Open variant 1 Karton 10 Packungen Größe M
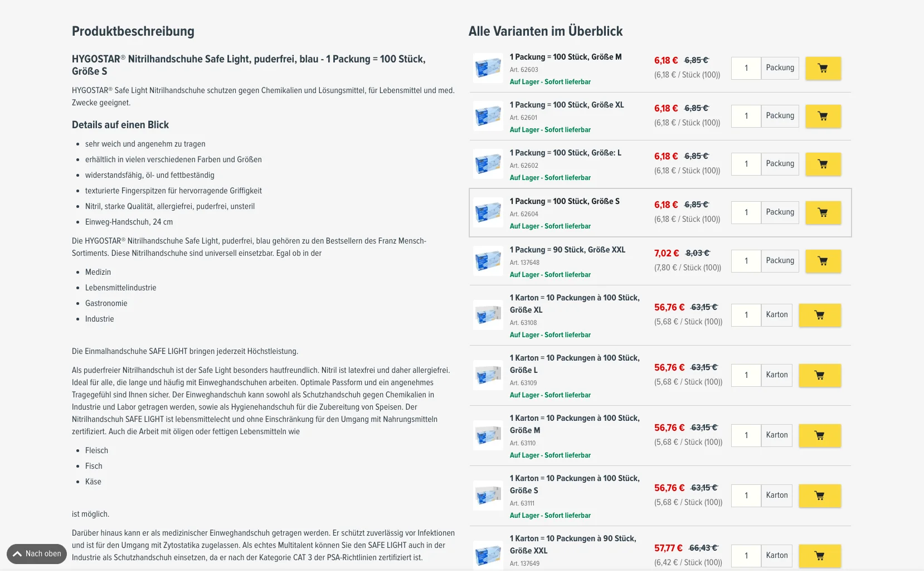The width and height of the screenshot is (924, 578). coord(575,424)
